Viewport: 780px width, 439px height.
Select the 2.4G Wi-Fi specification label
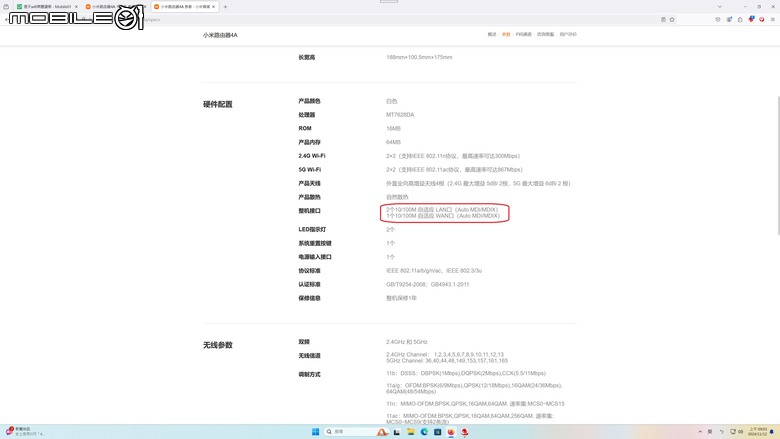(x=311, y=156)
